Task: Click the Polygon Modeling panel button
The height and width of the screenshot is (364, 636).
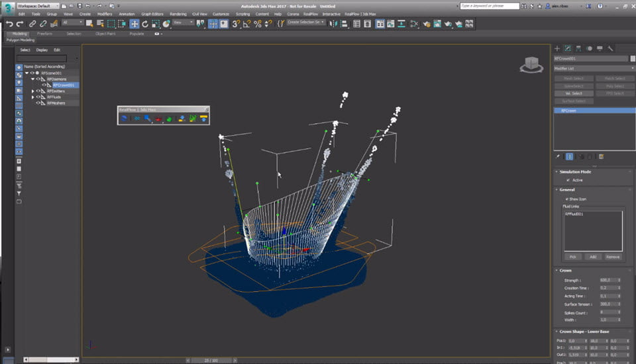Action: (21, 40)
